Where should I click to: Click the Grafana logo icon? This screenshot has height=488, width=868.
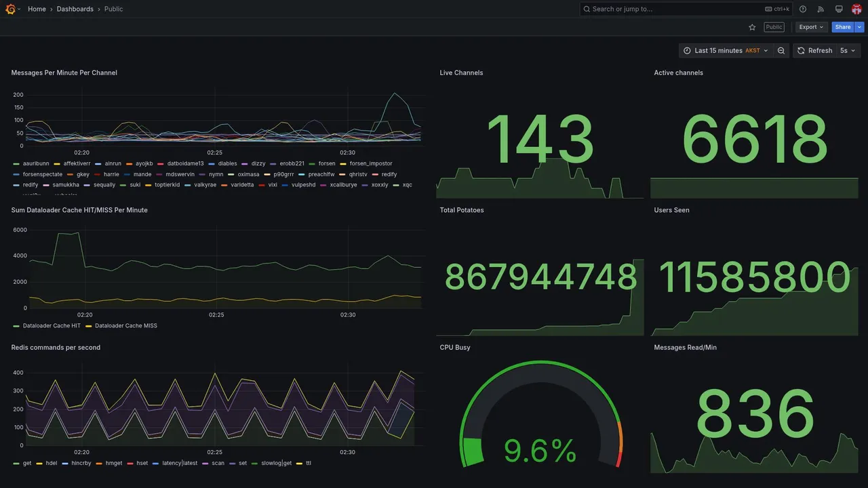(10, 9)
